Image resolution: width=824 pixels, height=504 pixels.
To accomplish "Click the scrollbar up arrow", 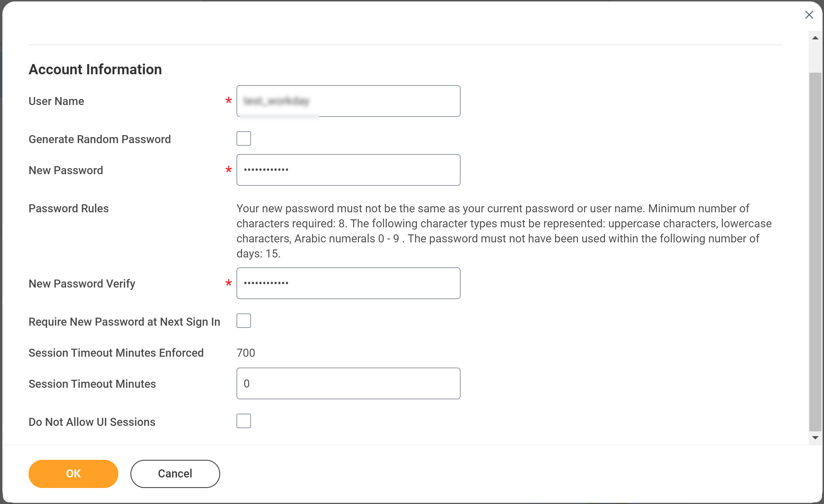I will tap(815, 38).
